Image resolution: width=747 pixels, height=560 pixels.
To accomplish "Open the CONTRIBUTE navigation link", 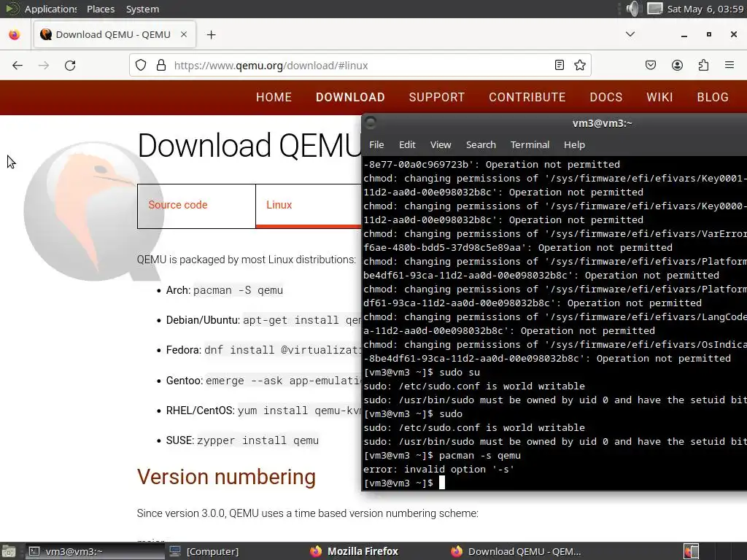I will tap(527, 97).
